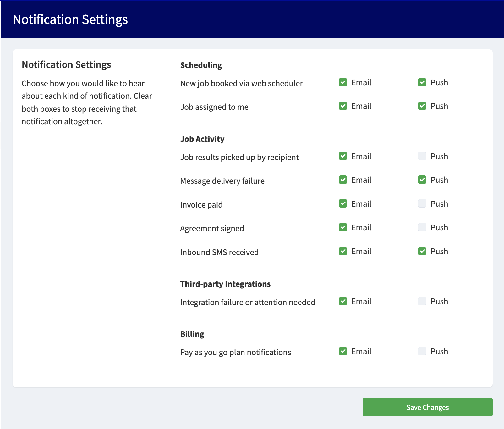Uncheck Email for Message delivery failure
This screenshot has height=429, width=504.
click(x=343, y=180)
